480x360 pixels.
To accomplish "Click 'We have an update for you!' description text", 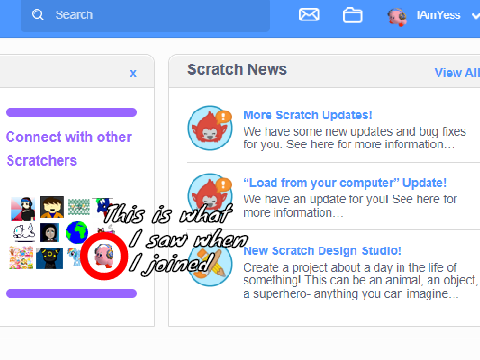I will coord(350,206).
